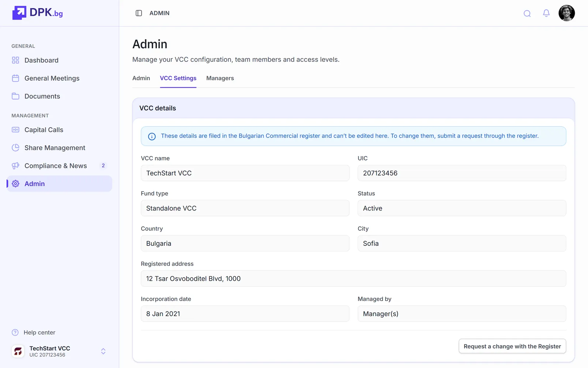Open General Meetings page
The image size is (588, 368).
click(x=59, y=78)
